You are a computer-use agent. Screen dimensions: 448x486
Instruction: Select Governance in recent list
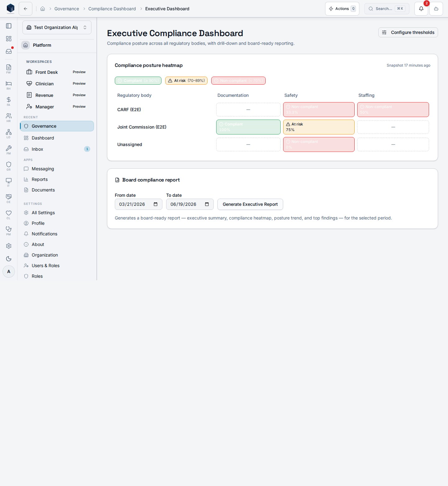coord(57,126)
